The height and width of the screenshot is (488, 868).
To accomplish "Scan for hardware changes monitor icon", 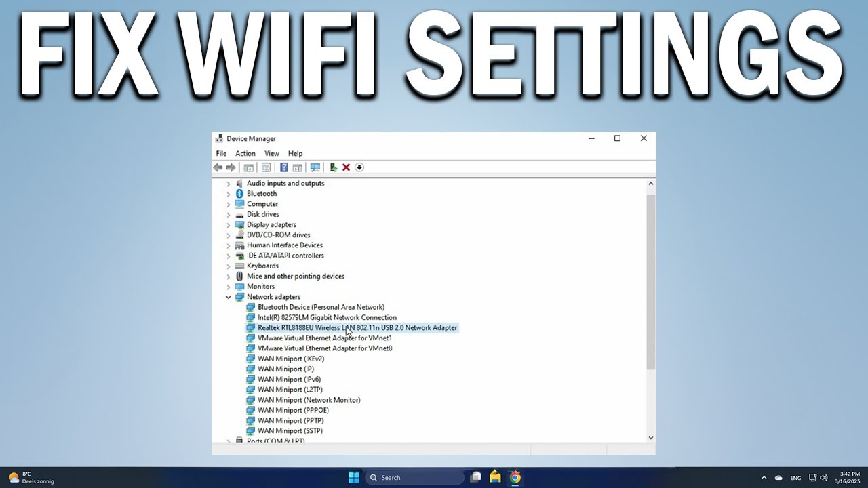I will pos(315,167).
